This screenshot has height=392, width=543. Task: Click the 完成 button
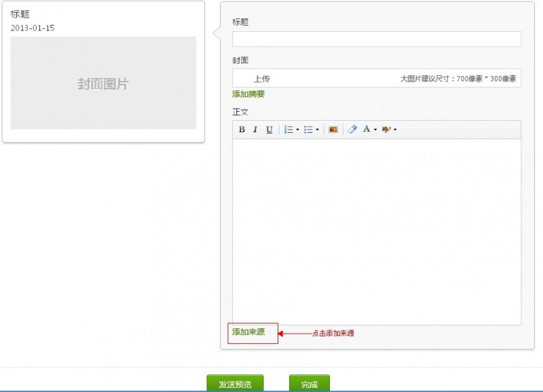pos(310,383)
